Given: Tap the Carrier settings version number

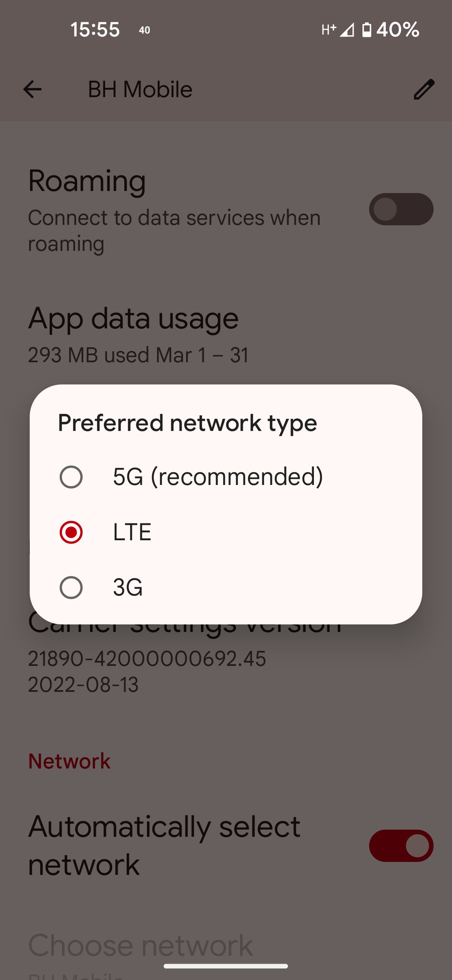Looking at the screenshot, I should click(147, 658).
